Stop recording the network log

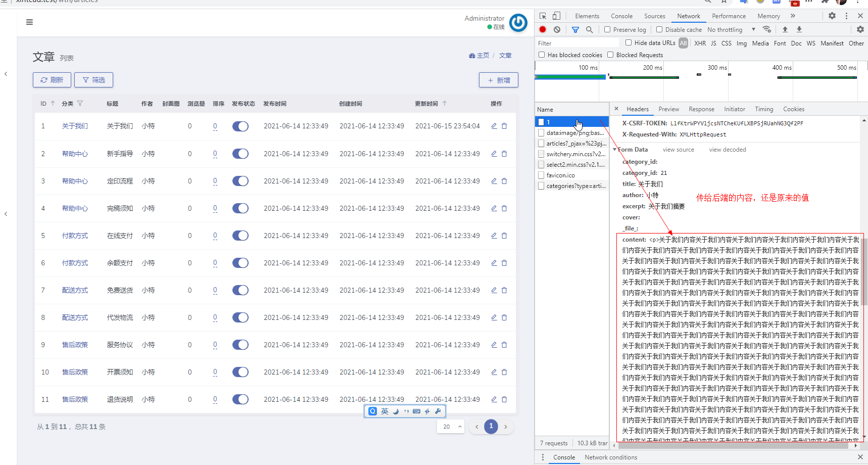click(543, 29)
